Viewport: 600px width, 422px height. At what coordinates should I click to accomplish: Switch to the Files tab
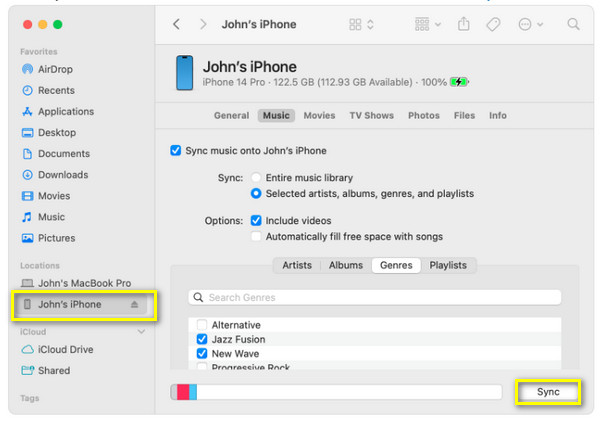[x=464, y=116]
